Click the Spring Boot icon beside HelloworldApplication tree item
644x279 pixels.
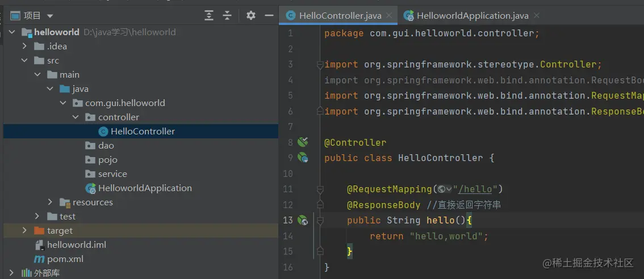(x=90, y=188)
